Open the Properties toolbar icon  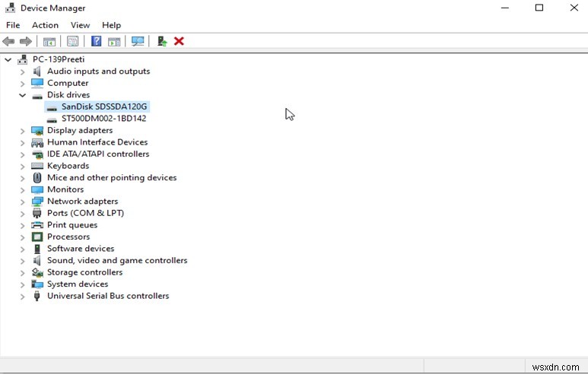click(72, 41)
